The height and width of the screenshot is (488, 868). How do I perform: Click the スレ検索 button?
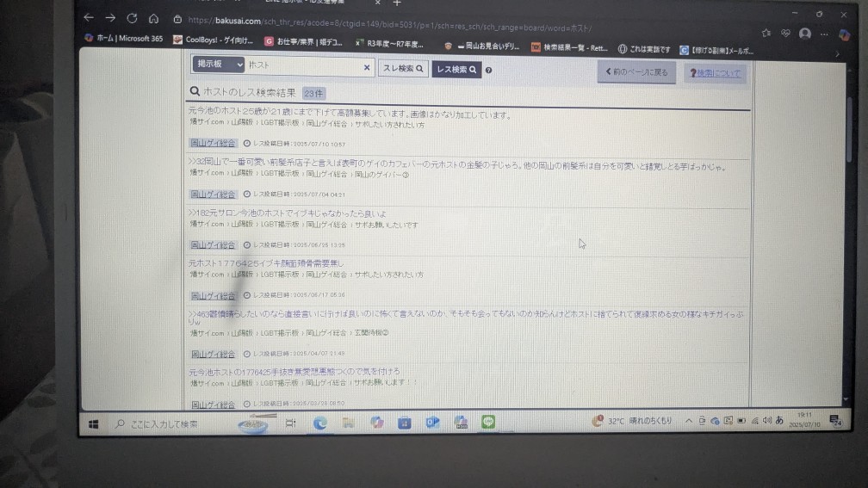(403, 69)
